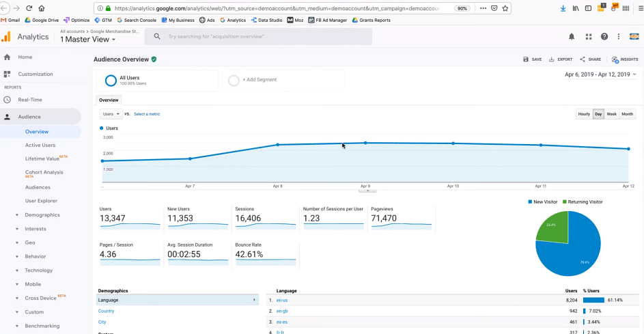Image resolution: width=644 pixels, height=334 pixels.
Task: Save the report with SAVE
Action: click(532, 59)
